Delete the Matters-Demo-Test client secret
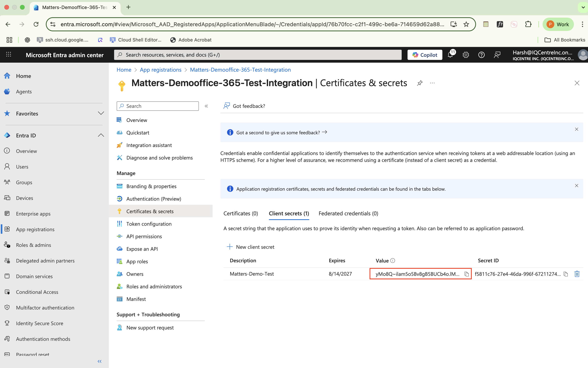588x368 pixels. tap(577, 274)
